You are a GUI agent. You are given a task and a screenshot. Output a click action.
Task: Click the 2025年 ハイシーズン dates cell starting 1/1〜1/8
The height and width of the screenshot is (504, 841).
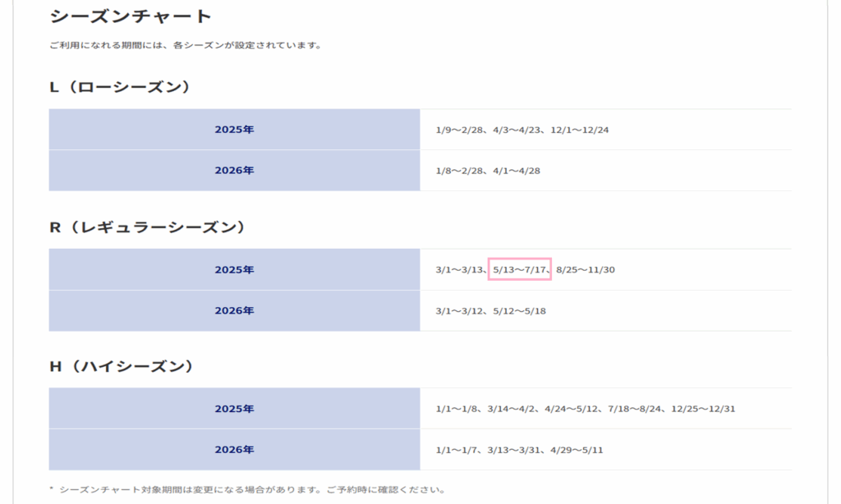[605, 409]
